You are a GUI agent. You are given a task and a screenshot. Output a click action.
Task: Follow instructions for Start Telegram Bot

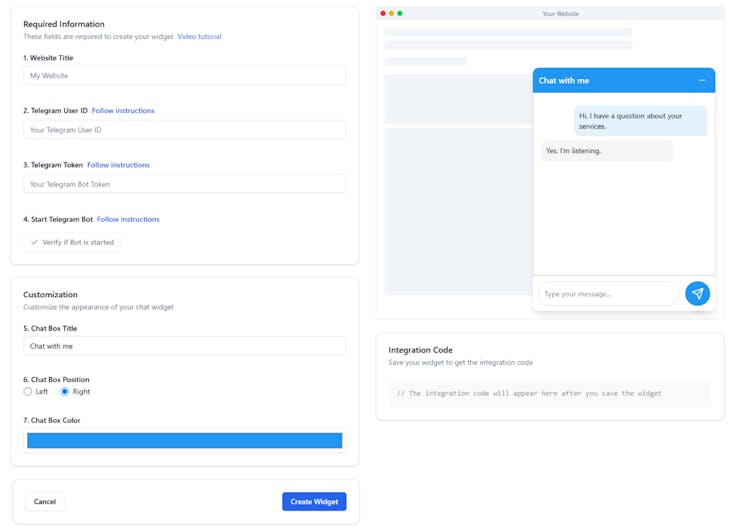[x=128, y=219]
